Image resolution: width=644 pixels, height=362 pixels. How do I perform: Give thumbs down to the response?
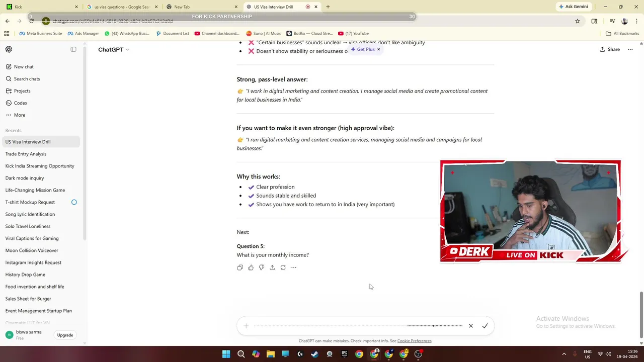262,267
